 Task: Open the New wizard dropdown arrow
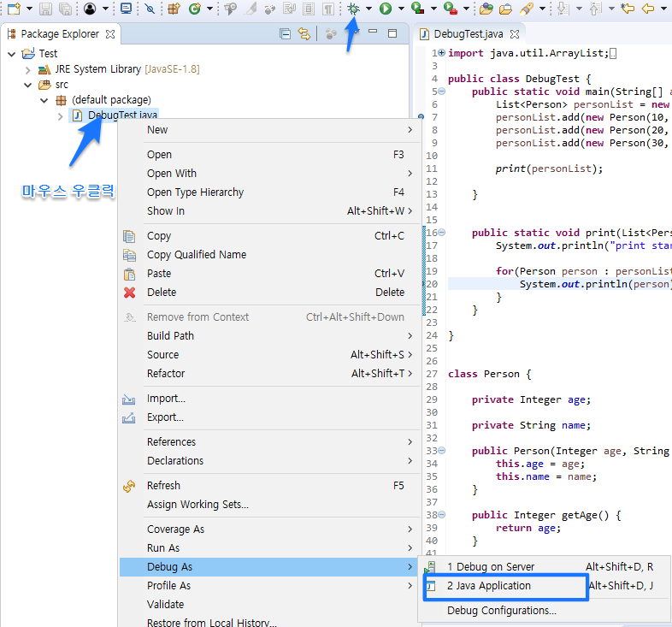click(x=30, y=9)
